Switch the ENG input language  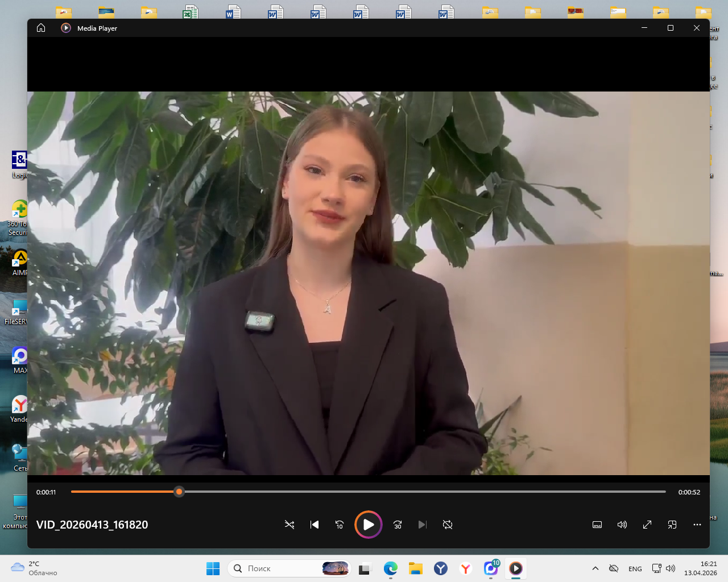(x=635, y=569)
